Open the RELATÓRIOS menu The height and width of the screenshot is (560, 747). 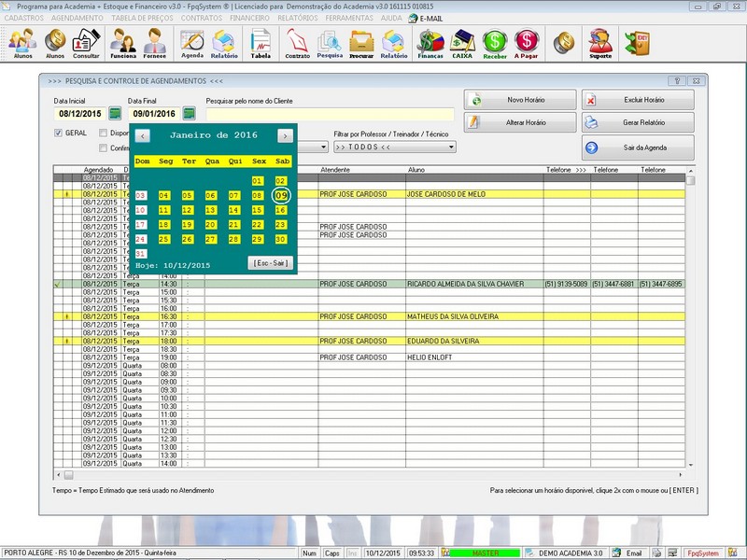(x=297, y=18)
